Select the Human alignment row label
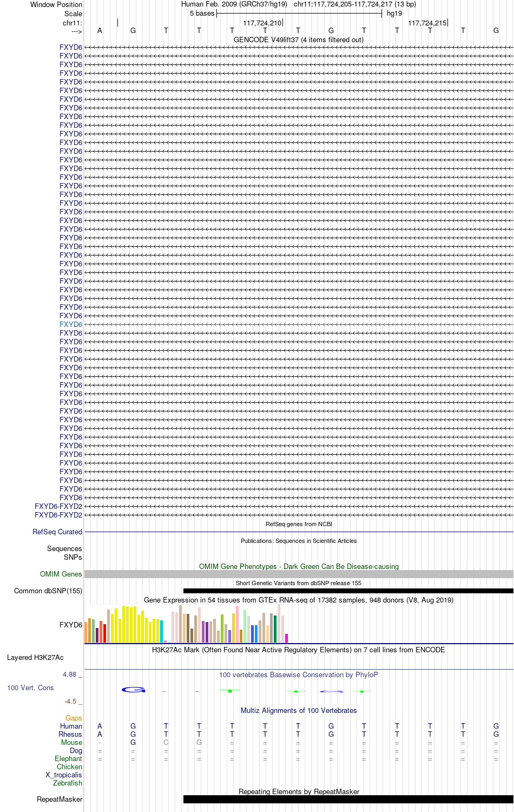Viewport: 514px width, 812px height. pos(71,726)
